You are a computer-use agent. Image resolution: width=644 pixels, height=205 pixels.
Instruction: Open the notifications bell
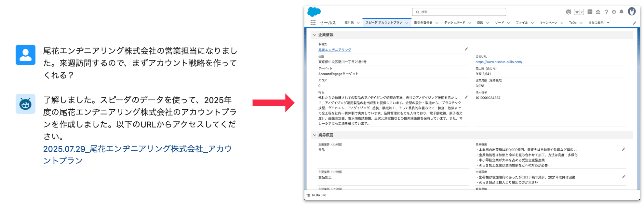coord(621,12)
